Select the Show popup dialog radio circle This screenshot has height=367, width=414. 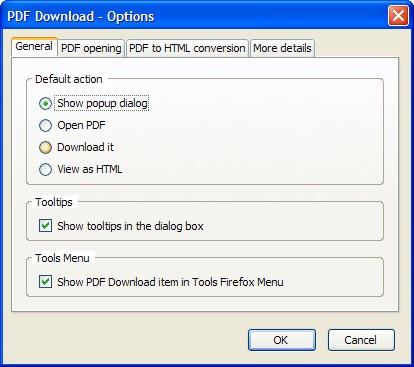coord(45,104)
